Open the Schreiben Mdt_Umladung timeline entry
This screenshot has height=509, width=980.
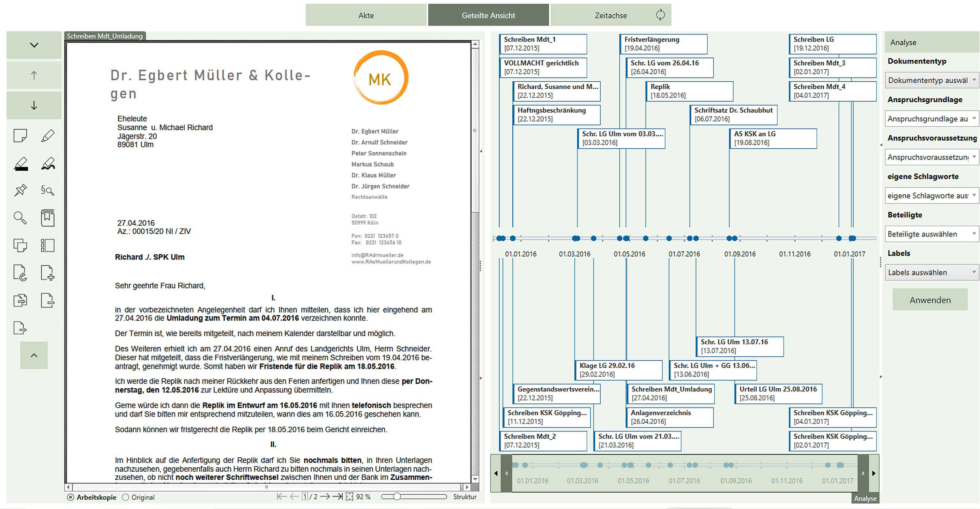tap(670, 394)
